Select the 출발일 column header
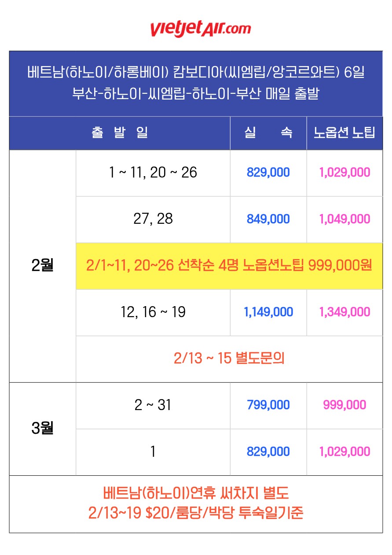Viewport: 392px width, 555px height. [120, 133]
